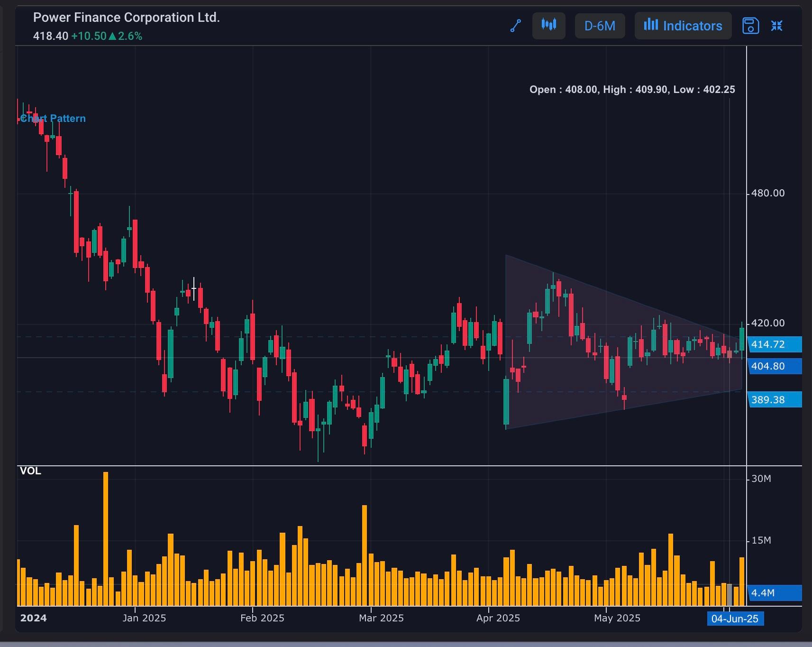Click the +10.50 price change value
This screenshot has width=812, height=647.
89,36
